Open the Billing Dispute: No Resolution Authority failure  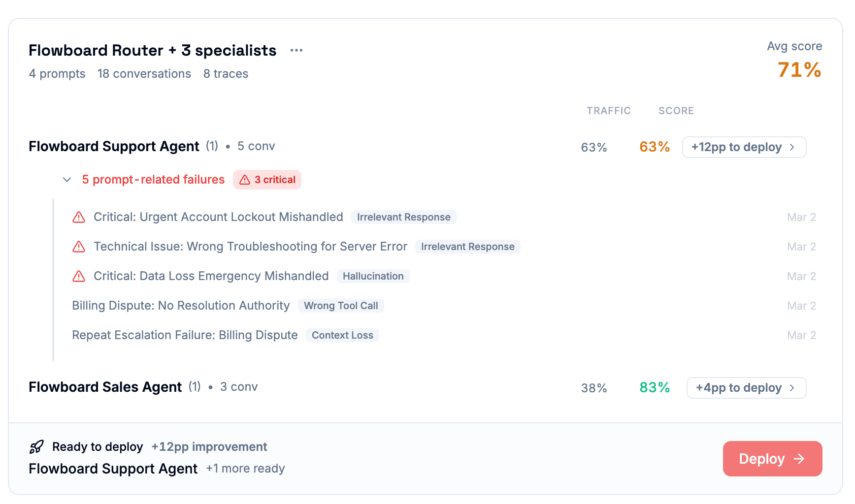pyautogui.click(x=181, y=306)
